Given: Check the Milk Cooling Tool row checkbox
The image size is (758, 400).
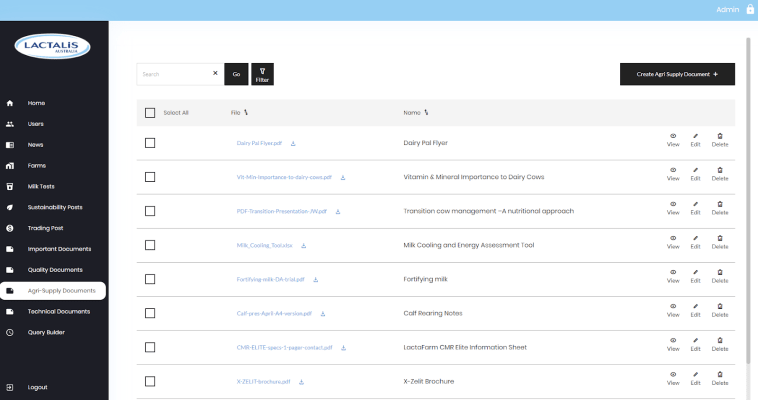Looking at the screenshot, I should pos(150,245).
